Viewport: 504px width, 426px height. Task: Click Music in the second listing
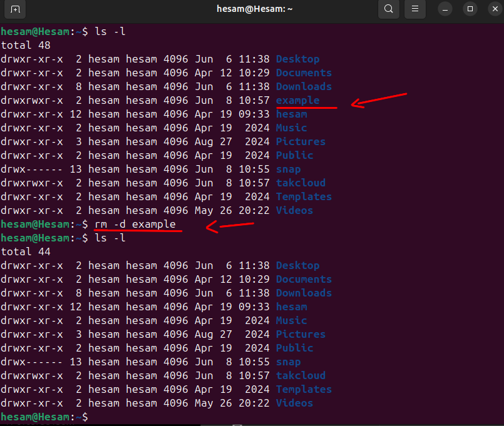292,321
